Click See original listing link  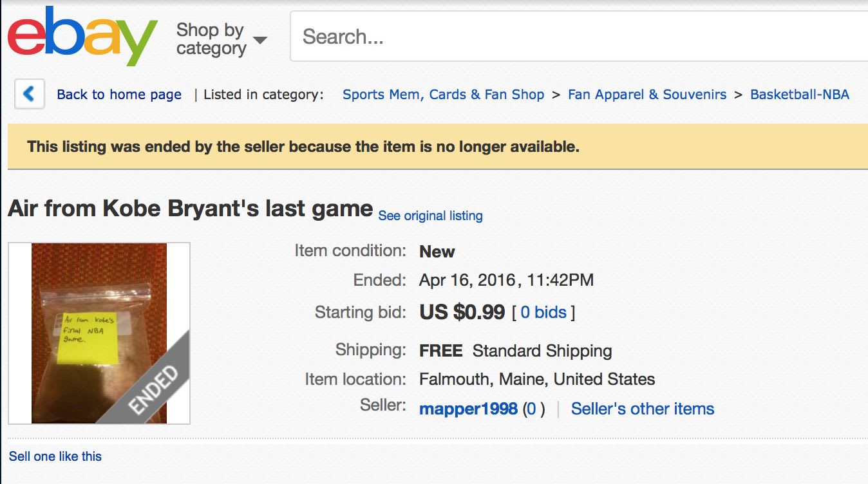pyautogui.click(x=430, y=216)
